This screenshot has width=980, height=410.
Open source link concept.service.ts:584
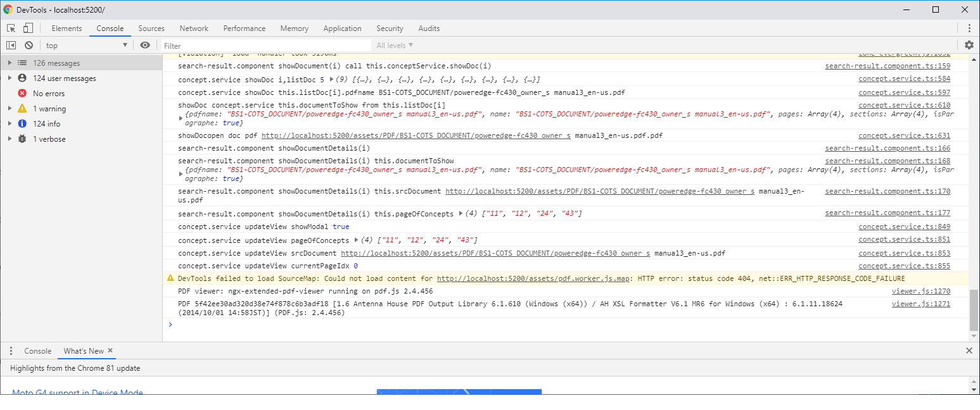tap(905, 78)
